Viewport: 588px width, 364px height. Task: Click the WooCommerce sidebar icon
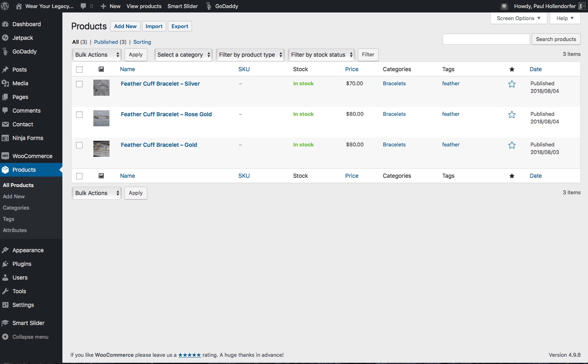point(5,156)
